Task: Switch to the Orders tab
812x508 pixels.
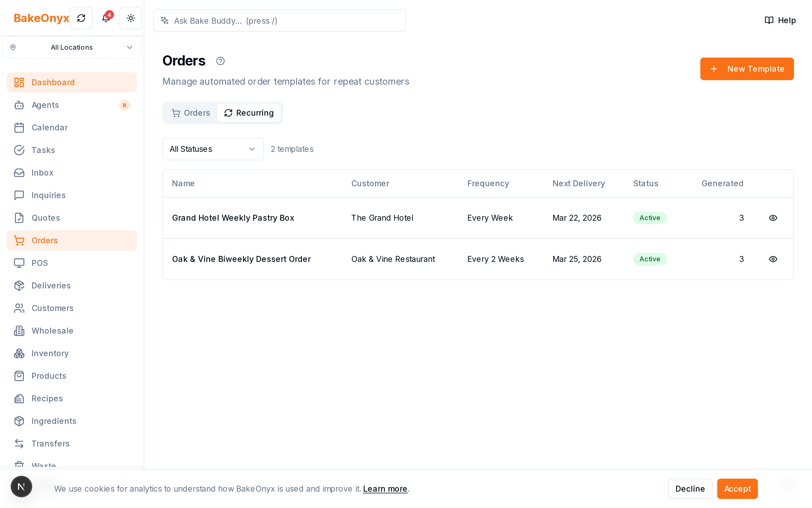Action: [191, 113]
